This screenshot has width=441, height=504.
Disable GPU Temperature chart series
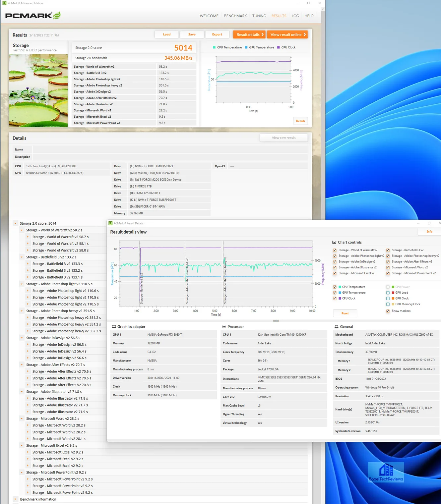click(335, 293)
